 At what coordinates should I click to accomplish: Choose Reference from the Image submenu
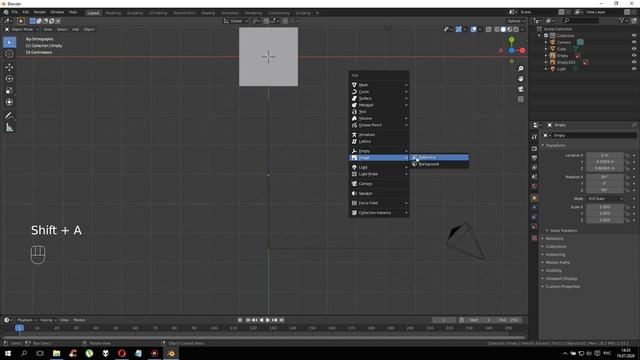[439, 158]
